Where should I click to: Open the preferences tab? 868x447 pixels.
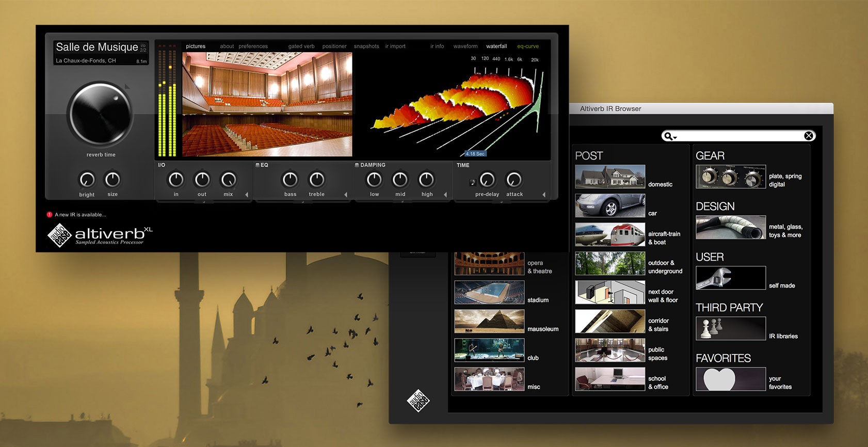pyautogui.click(x=253, y=46)
